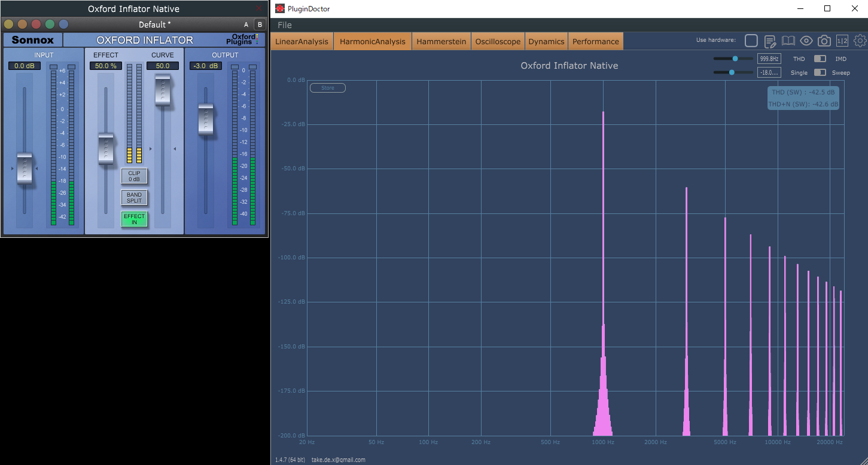The height and width of the screenshot is (465, 868).
Task: Click the 1|2 compare icon
Action: [842, 41]
